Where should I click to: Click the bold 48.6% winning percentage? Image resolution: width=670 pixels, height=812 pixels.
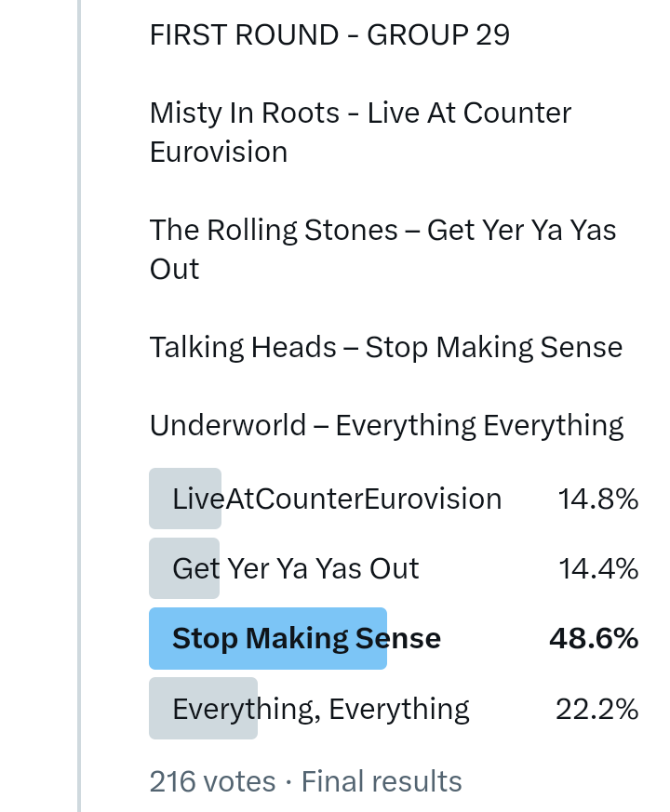pos(594,638)
